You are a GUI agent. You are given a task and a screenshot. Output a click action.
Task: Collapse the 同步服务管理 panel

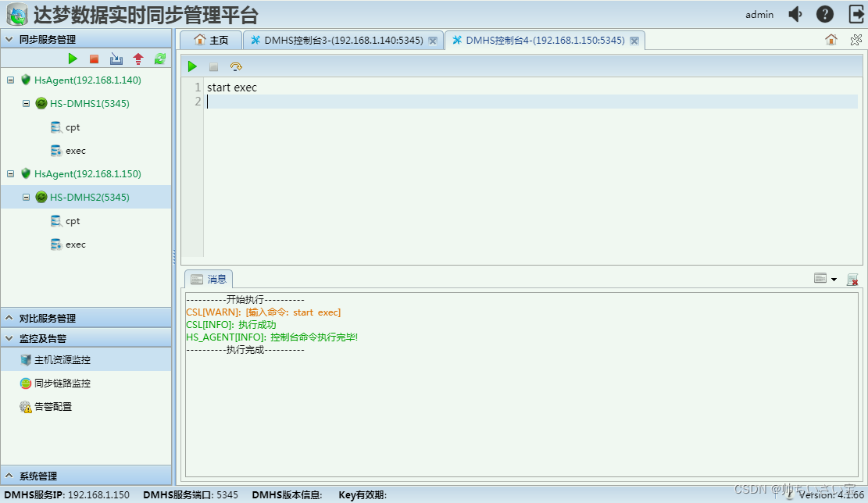9,39
